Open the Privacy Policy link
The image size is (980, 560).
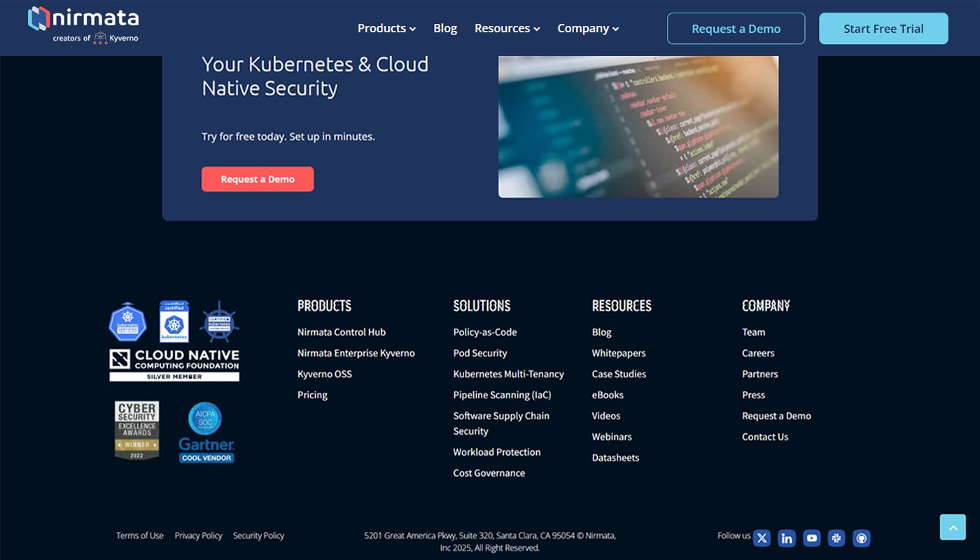(198, 535)
